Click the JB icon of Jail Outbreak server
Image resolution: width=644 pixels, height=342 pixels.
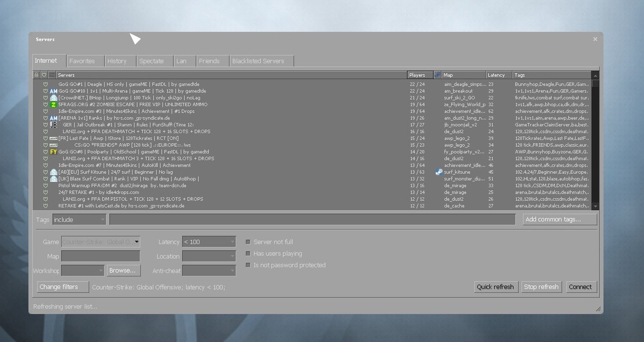tap(54, 125)
